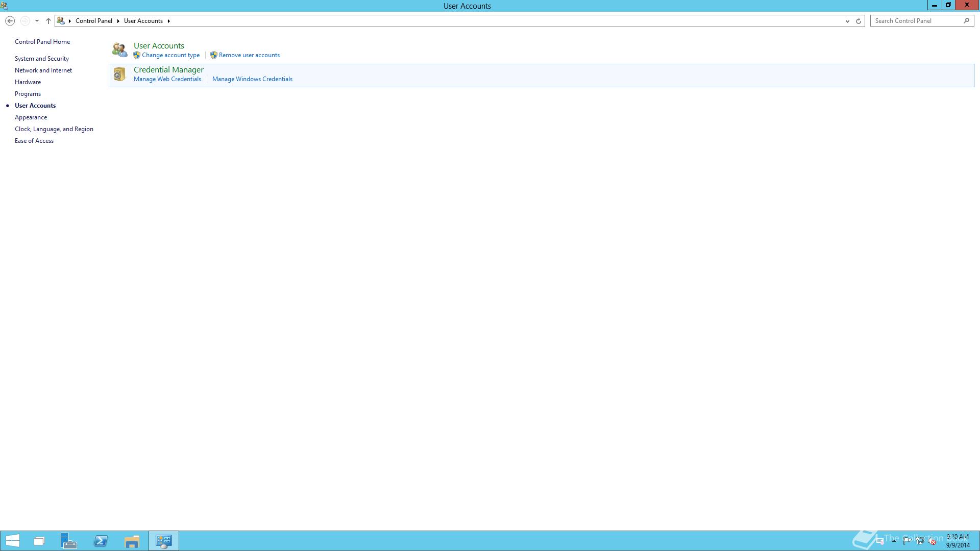Click Change account type link
The image size is (980, 551).
click(x=171, y=55)
